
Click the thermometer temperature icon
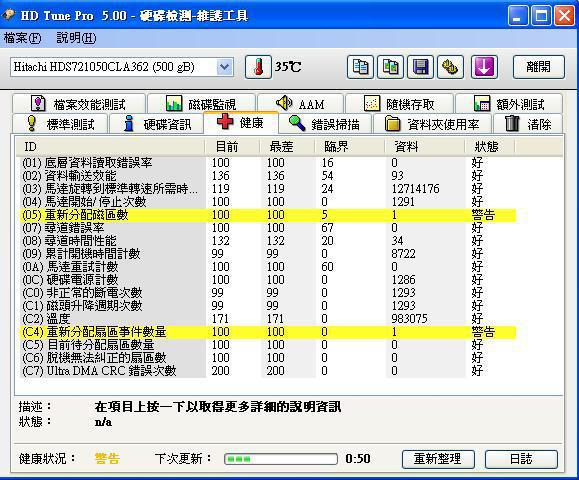258,67
